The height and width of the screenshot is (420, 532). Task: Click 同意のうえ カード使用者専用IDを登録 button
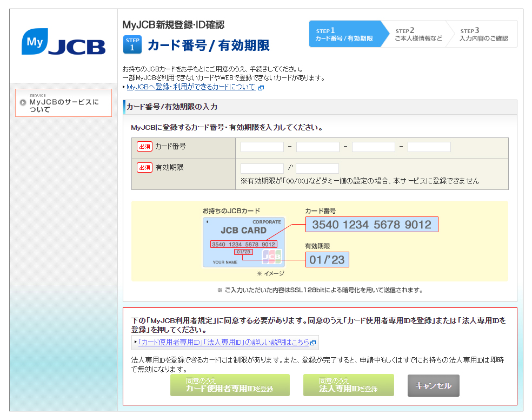point(230,385)
